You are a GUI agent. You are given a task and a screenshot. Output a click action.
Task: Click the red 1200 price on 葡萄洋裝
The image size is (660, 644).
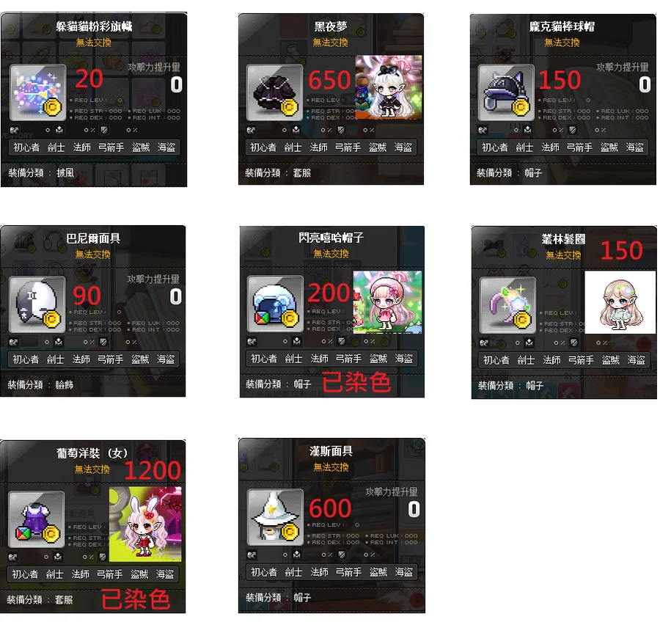[153, 470]
